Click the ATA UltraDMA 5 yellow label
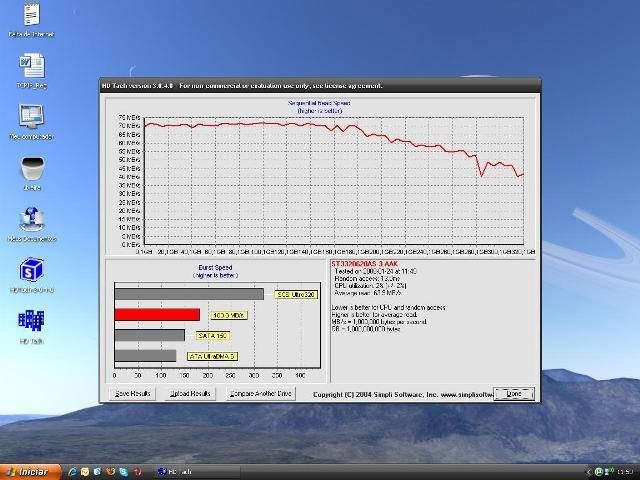This screenshot has width=640, height=480. [212, 356]
